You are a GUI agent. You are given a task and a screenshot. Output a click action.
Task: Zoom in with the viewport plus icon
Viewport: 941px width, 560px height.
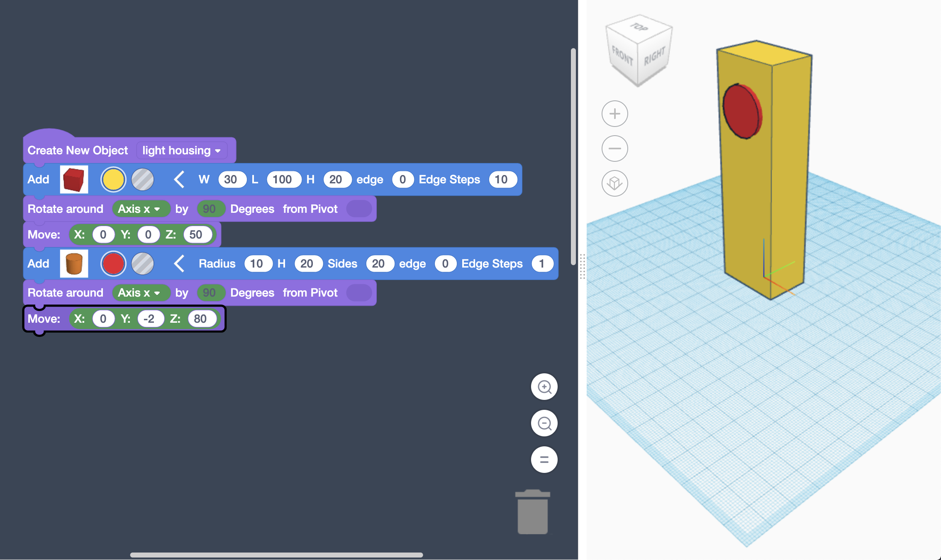pyautogui.click(x=614, y=113)
